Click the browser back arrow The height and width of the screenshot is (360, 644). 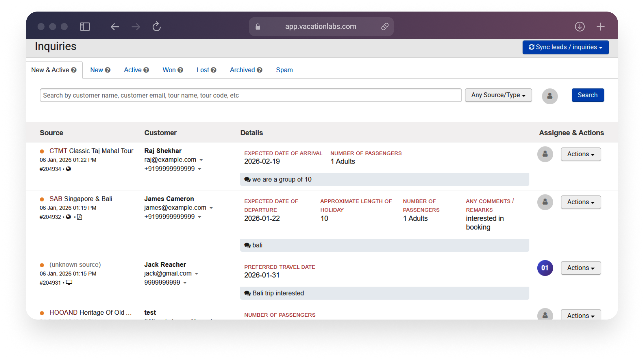[x=115, y=27]
